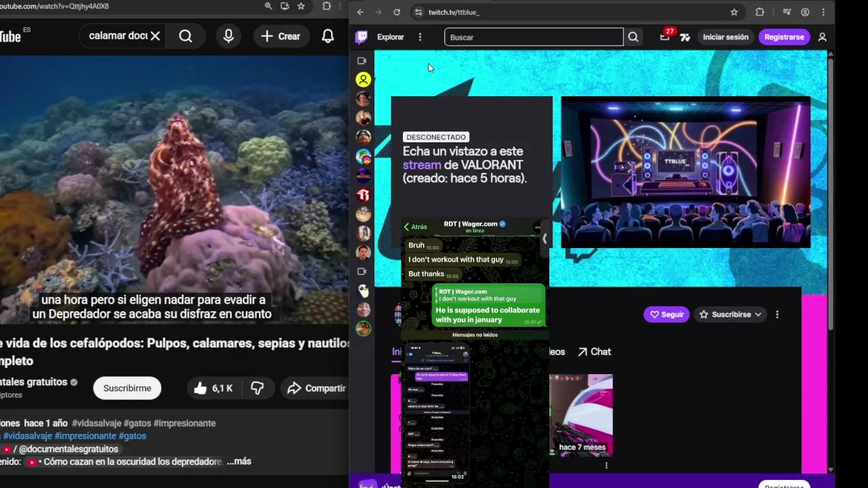Click Registrarse in the Twitch top bar

(784, 37)
